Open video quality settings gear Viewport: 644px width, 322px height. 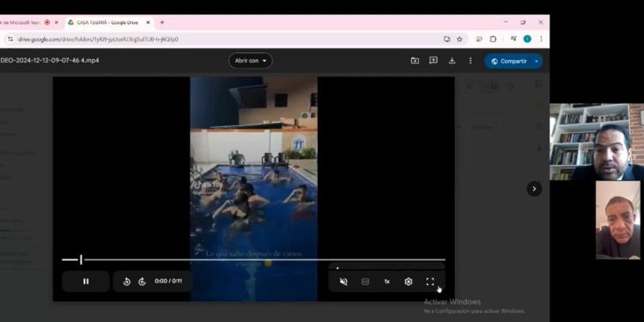(x=408, y=282)
